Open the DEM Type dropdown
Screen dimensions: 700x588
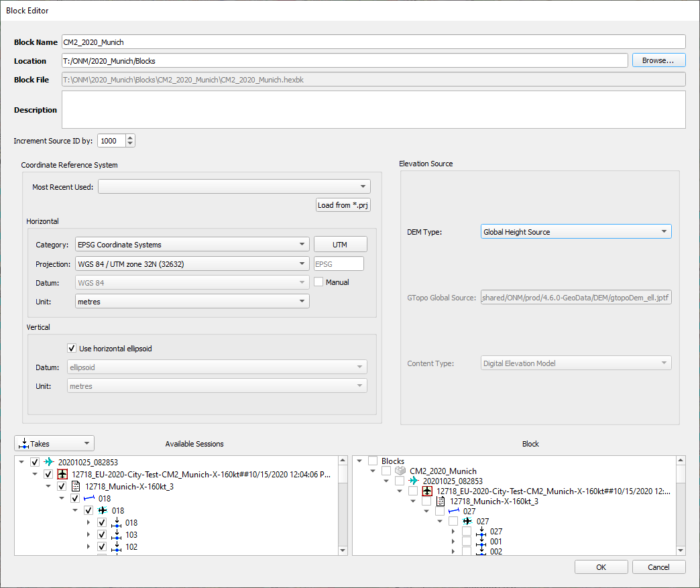pyautogui.click(x=576, y=232)
